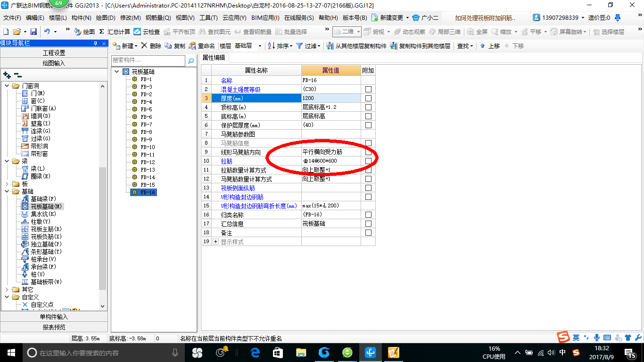The image size is (644, 362).
Task: Collapse the 门窗洞 tree folder
Action: [x=7, y=86]
